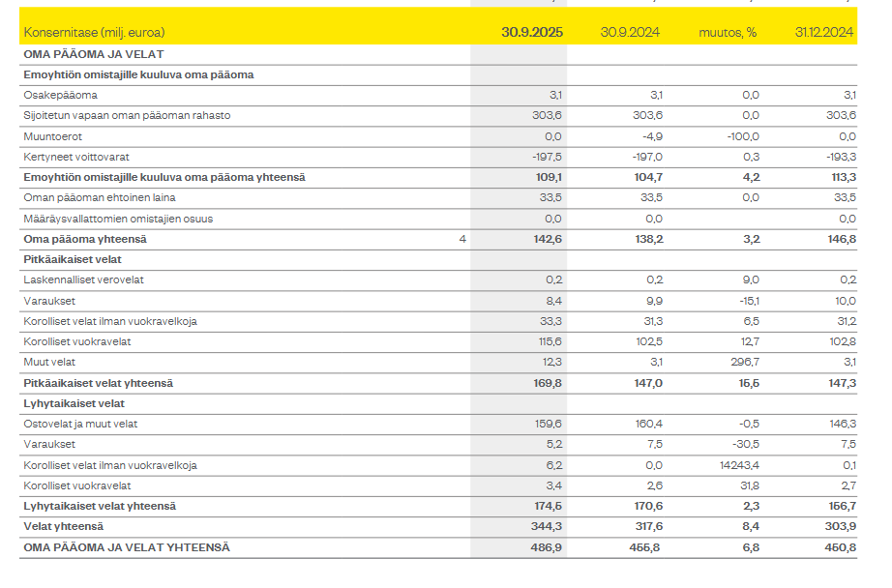Click the 'Muuntoerot' row label
Image resolution: width=892 pixels, height=588 pixels.
coord(52,136)
